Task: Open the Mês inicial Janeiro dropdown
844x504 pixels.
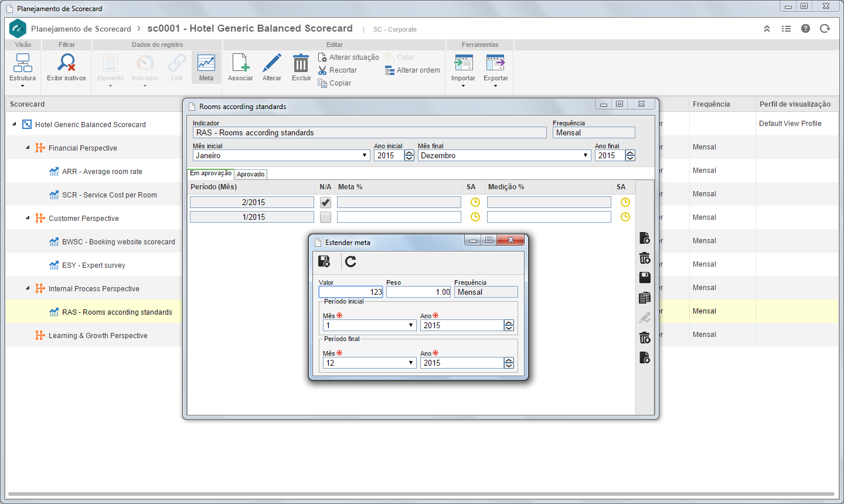Action: [281, 155]
